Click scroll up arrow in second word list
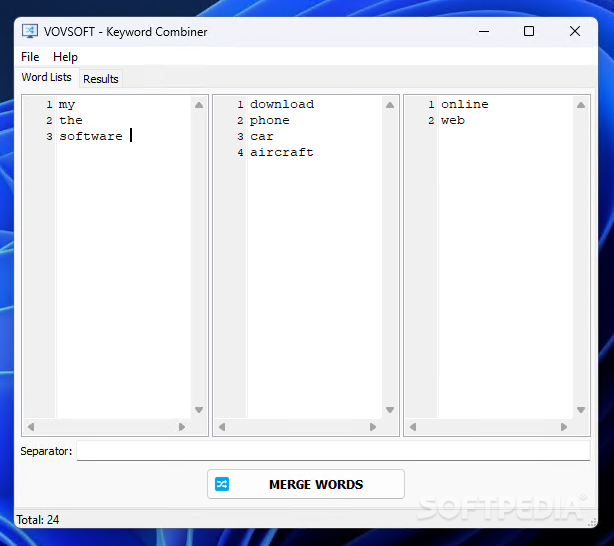 click(390, 105)
